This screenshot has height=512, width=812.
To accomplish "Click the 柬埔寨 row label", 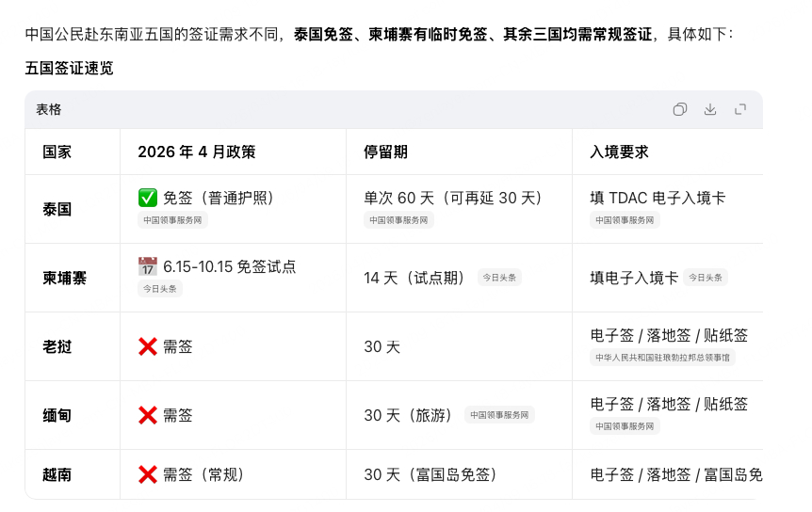I will [64, 279].
